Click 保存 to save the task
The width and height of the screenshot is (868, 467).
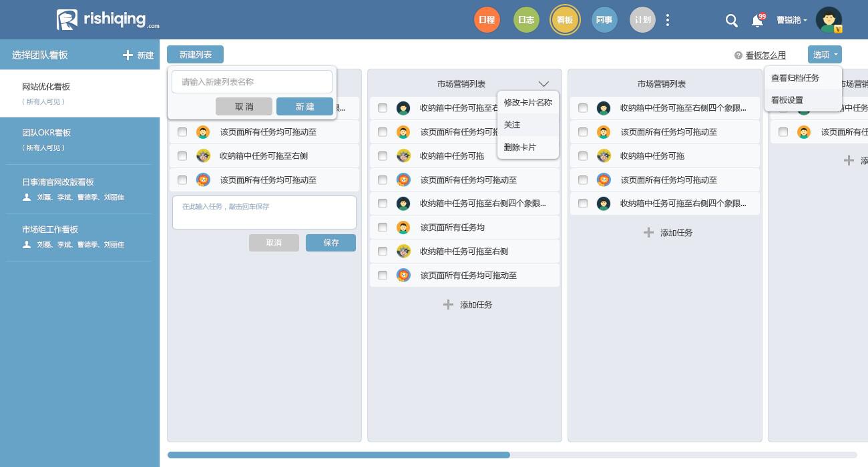[331, 243]
